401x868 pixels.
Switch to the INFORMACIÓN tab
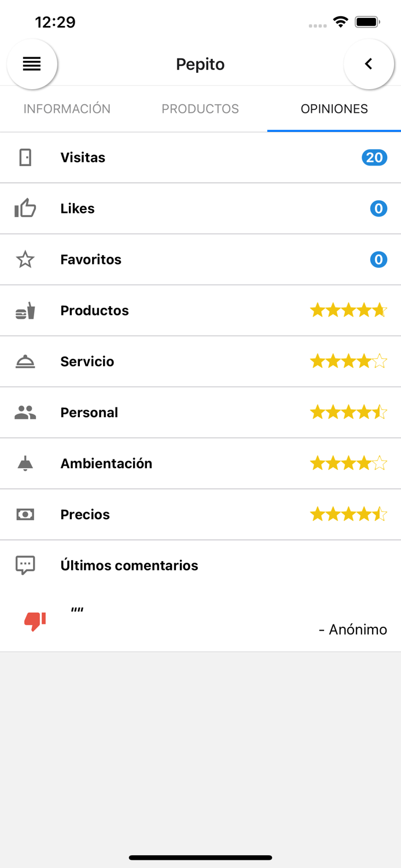coord(67,109)
